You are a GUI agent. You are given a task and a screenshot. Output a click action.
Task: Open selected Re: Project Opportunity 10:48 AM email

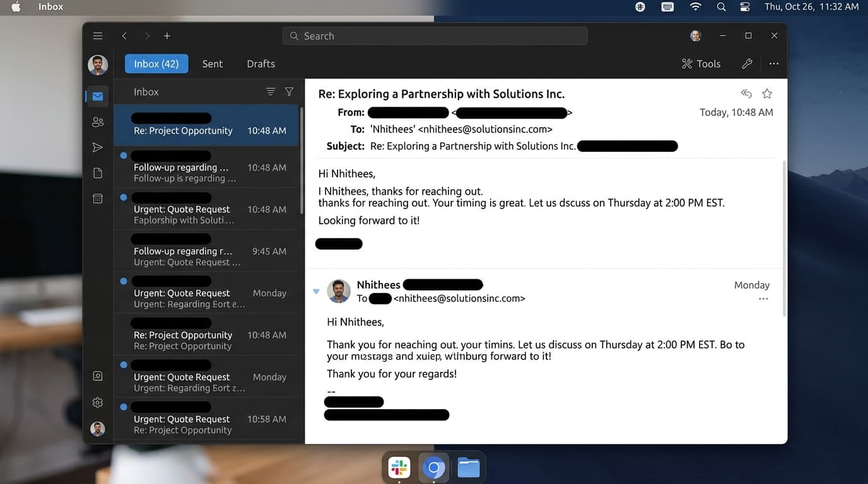pos(206,125)
